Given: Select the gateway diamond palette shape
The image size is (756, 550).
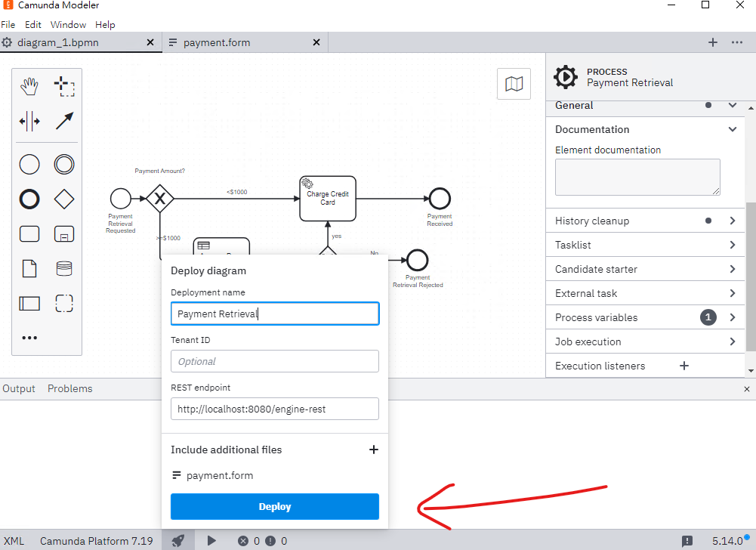Looking at the screenshot, I should pyautogui.click(x=64, y=199).
